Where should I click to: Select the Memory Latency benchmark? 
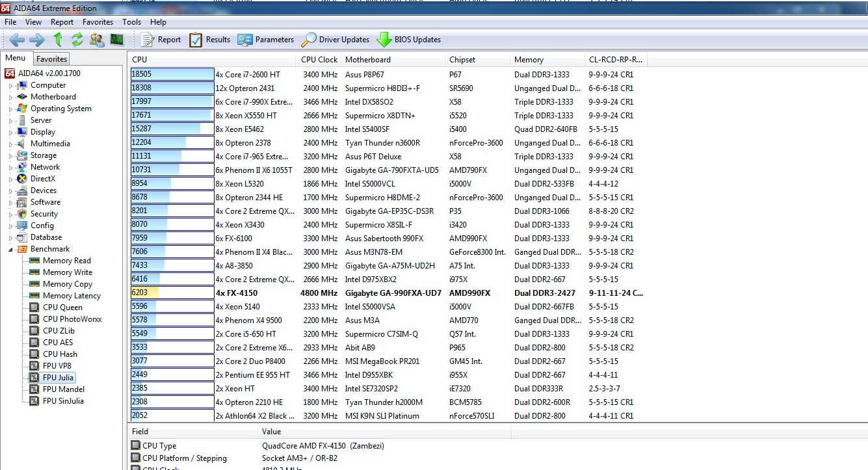point(72,296)
